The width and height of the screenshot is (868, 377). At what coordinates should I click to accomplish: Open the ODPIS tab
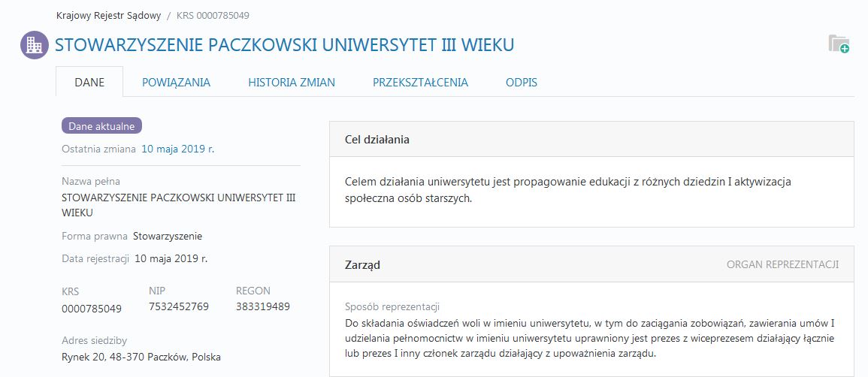[x=522, y=83]
